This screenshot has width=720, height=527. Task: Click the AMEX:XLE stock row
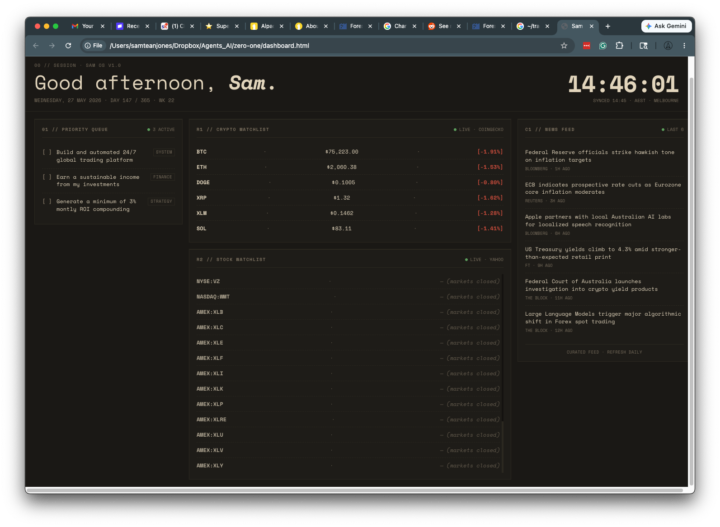[348, 343]
